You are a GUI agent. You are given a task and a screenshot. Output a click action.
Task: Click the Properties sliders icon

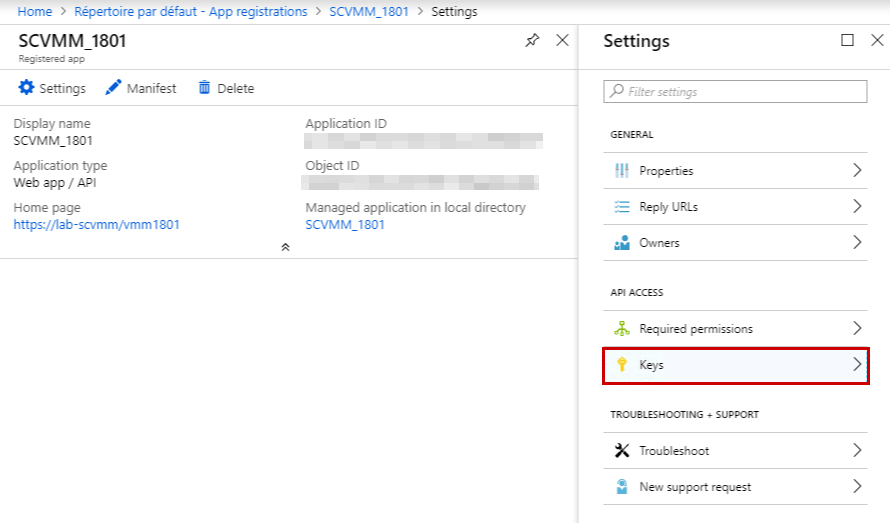pos(622,170)
